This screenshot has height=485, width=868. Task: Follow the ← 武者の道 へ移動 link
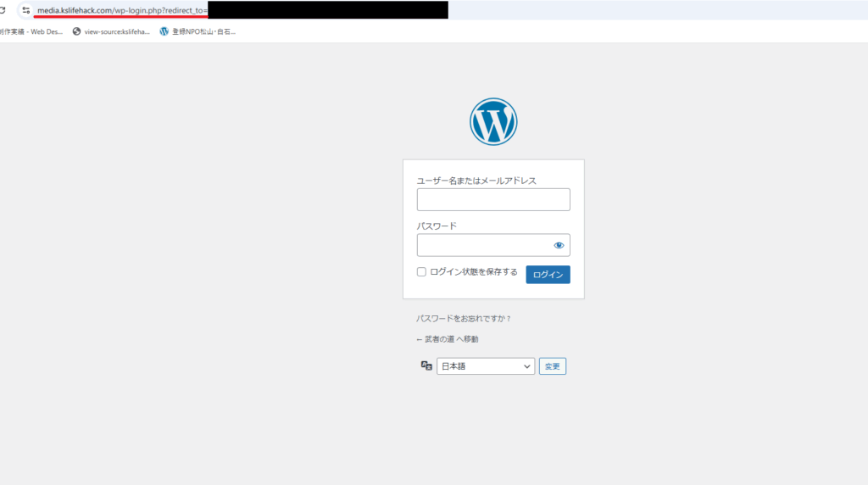coord(448,339)
